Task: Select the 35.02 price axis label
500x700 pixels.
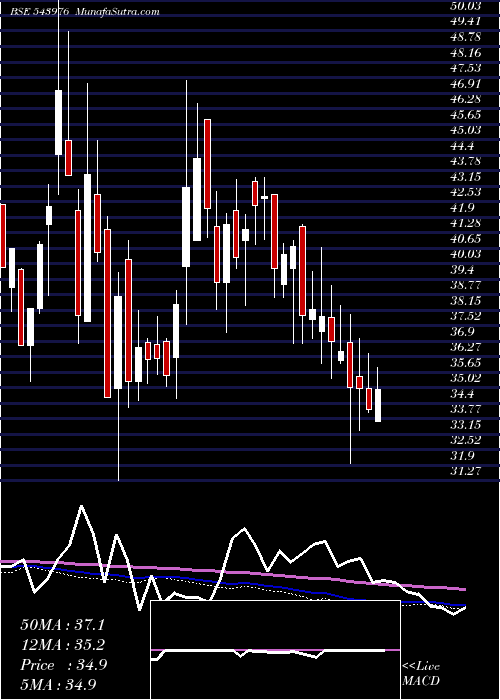Action: 465,378
